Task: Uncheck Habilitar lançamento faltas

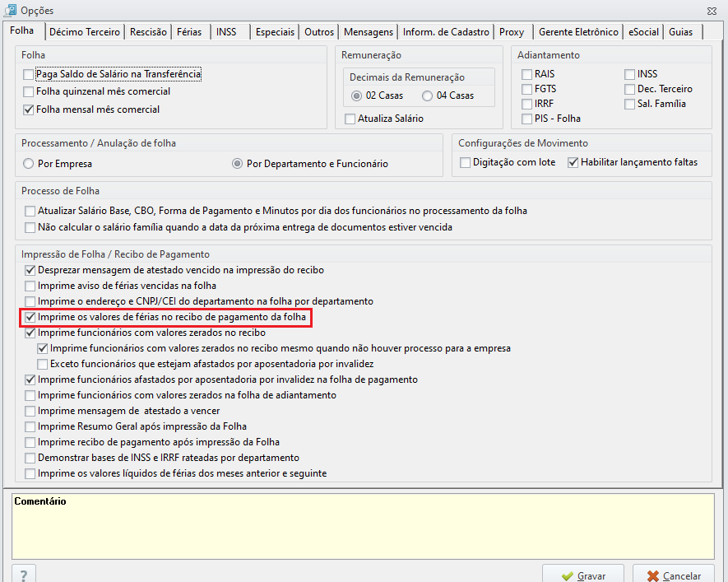Action: point(573,162)
